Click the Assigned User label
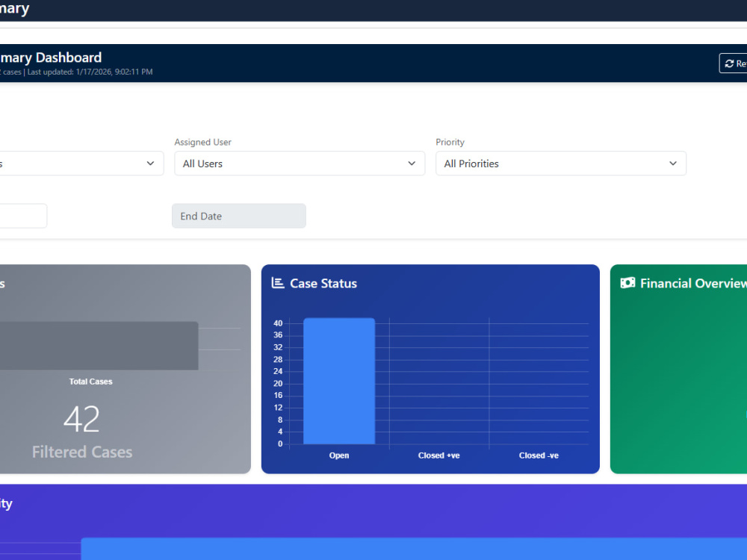The height and width of the screenshot is (560, 747). coord(203,142)
